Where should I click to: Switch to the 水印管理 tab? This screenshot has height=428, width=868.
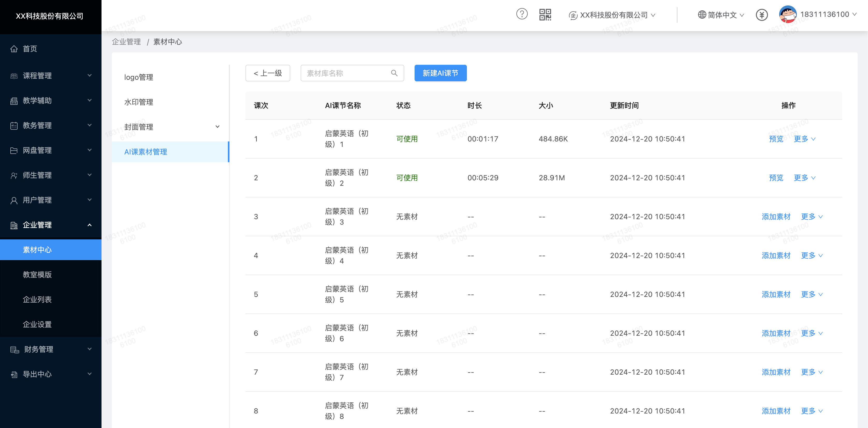pos(139,102)
